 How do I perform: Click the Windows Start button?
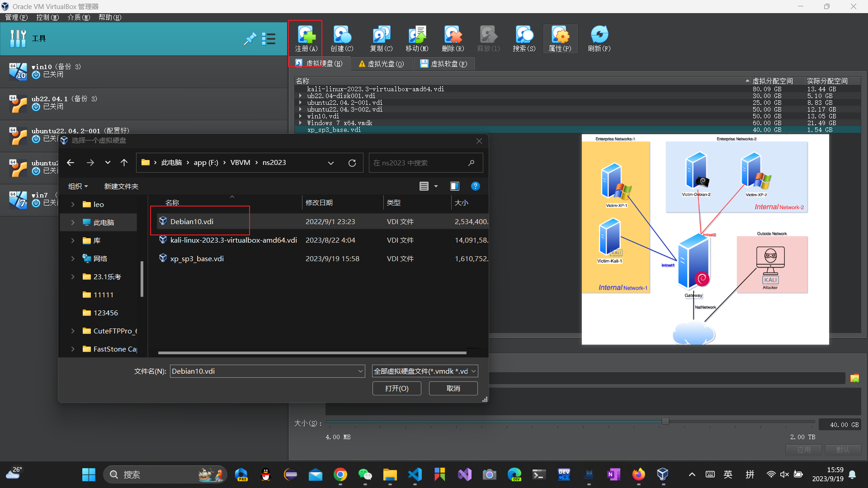(x=89, y=474)
